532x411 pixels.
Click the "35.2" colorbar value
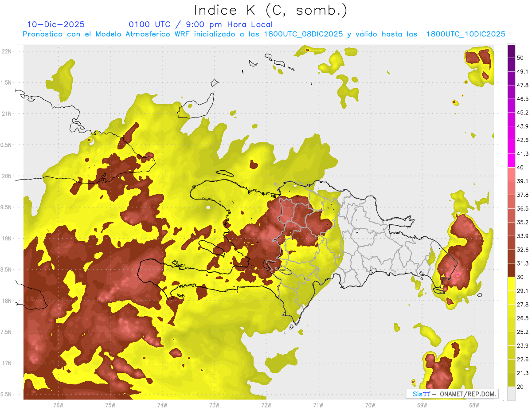tap(523, 222)
